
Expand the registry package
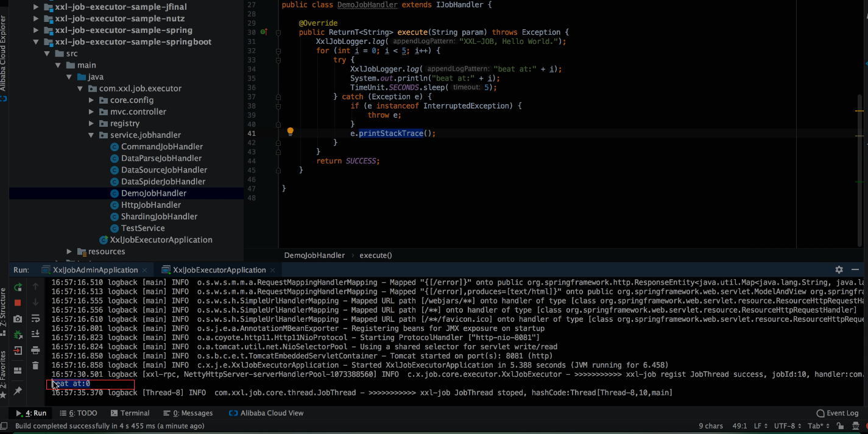(91, 123)
